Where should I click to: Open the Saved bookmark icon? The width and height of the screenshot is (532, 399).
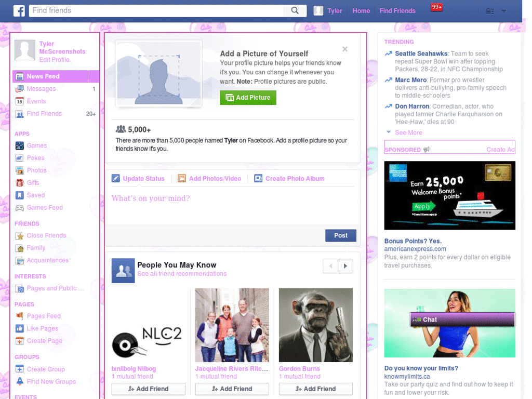coord(20,195)
